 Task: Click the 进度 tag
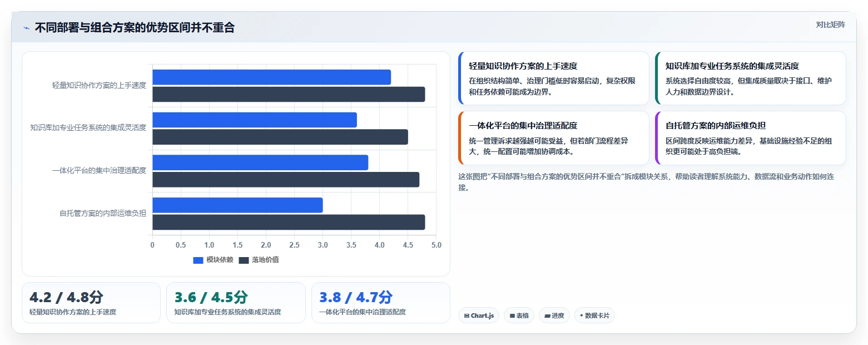click(x=554, y=316)
